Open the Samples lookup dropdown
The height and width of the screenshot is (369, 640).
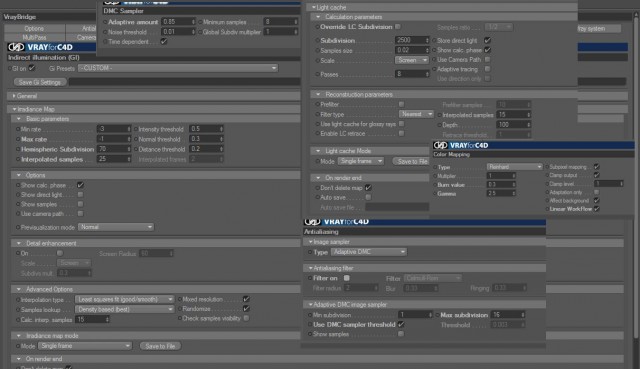click(x=124, y=309)
